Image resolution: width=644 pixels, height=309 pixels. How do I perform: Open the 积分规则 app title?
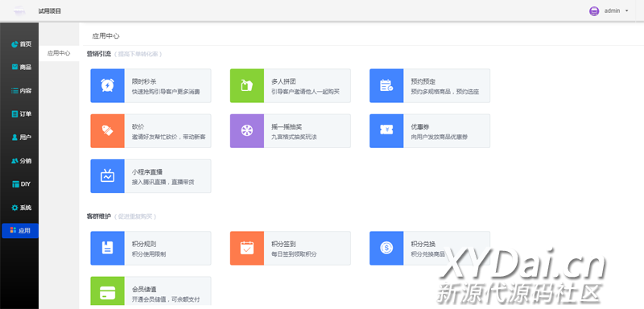pos(144,244)
